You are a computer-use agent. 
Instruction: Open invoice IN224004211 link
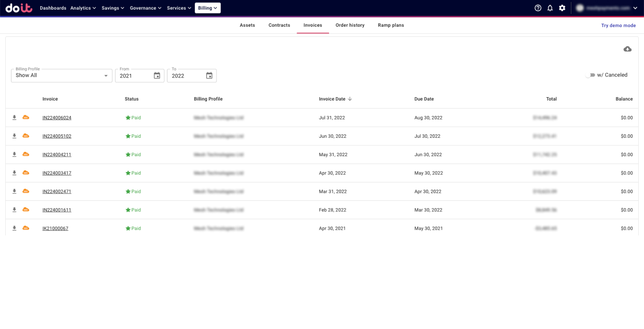coord(57,154)
